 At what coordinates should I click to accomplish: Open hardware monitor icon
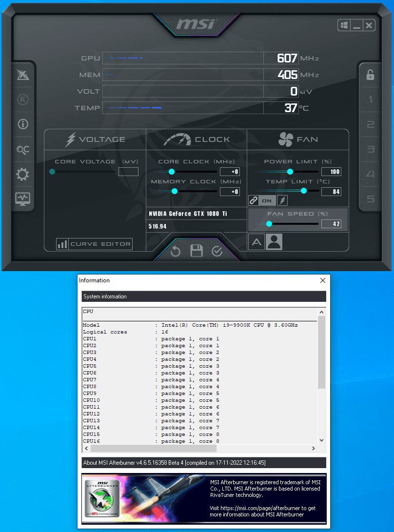[23, 199]
